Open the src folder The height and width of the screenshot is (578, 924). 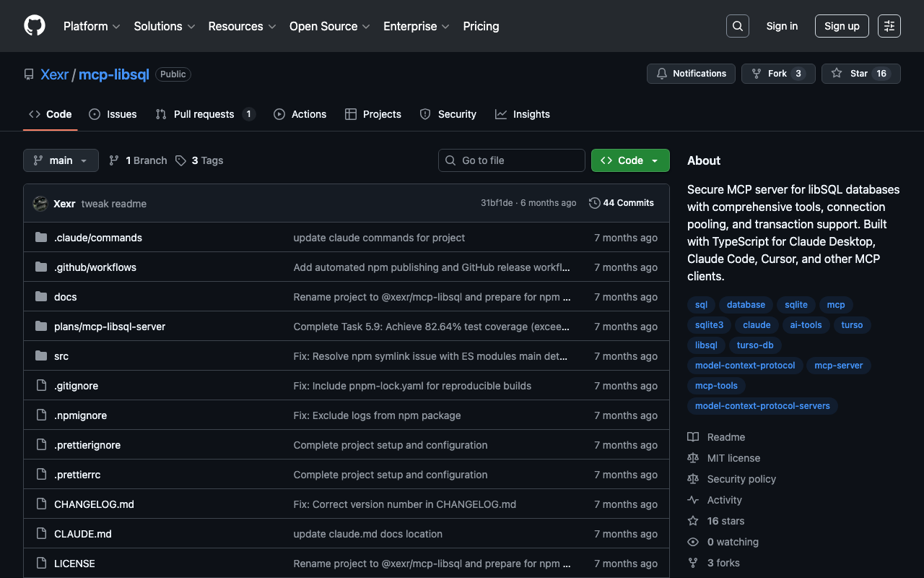pyautogui.click(x=61, y=356)
